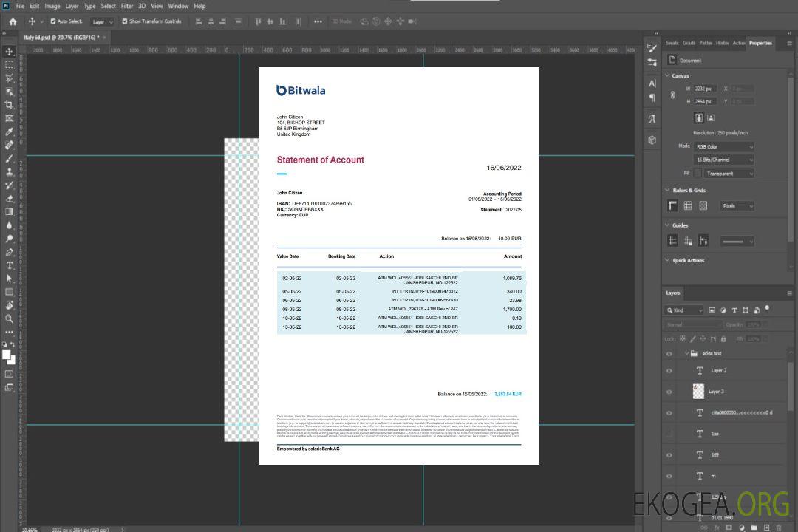Select the History Brush tool

coord(9,185)
